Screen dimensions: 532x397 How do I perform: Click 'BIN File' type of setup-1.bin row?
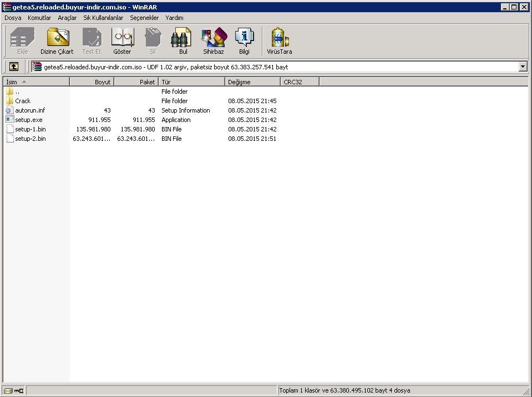[x=171, y=129]
